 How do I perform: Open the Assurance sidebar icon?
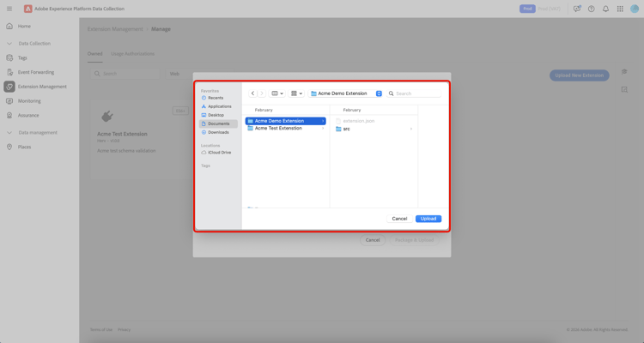click(9, 115)
